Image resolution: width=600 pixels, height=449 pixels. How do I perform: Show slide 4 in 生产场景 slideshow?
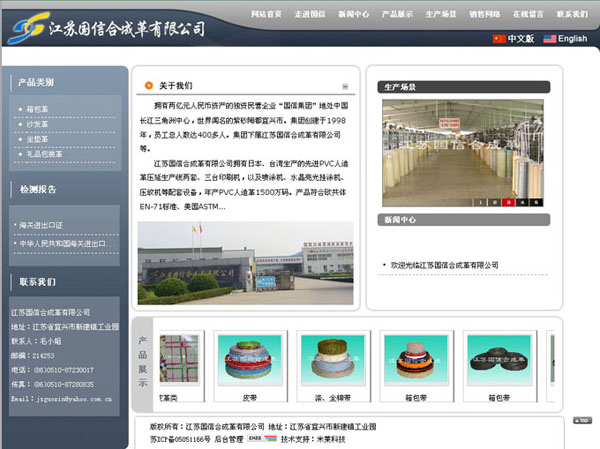522,202
